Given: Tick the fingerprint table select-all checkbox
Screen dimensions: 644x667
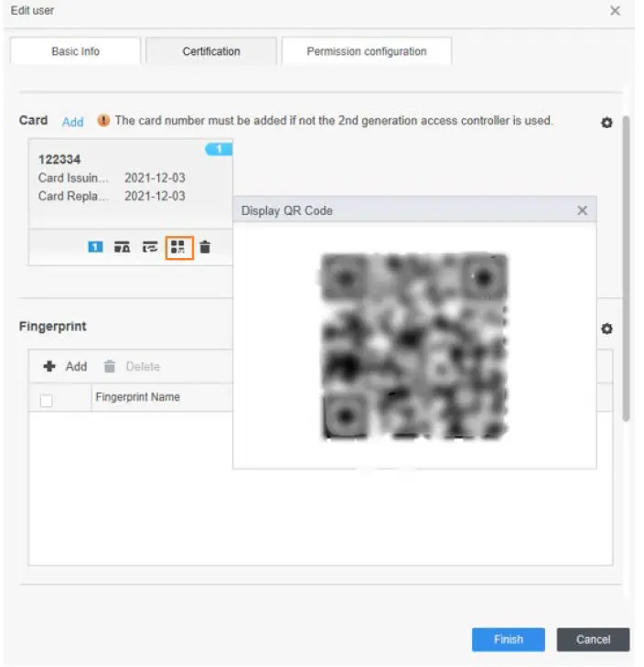Looking at the screenshot, I should pos(46,400).
